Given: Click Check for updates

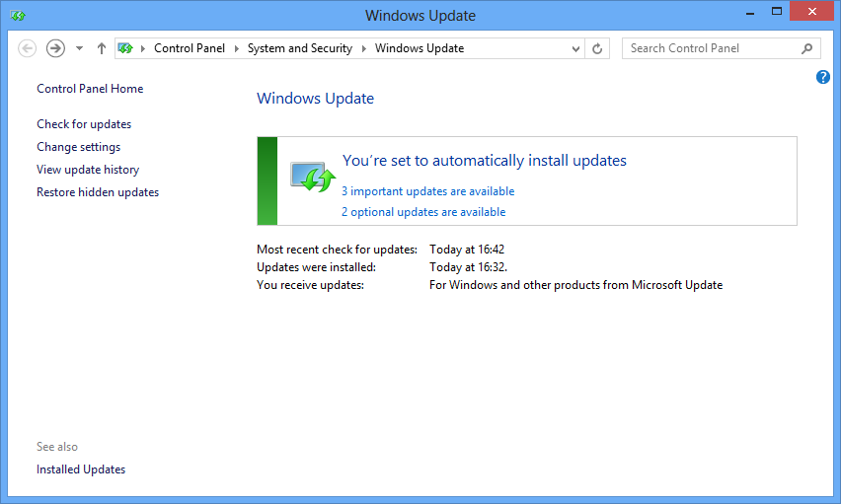Looking at the screenshot, I should pos(84,124).
